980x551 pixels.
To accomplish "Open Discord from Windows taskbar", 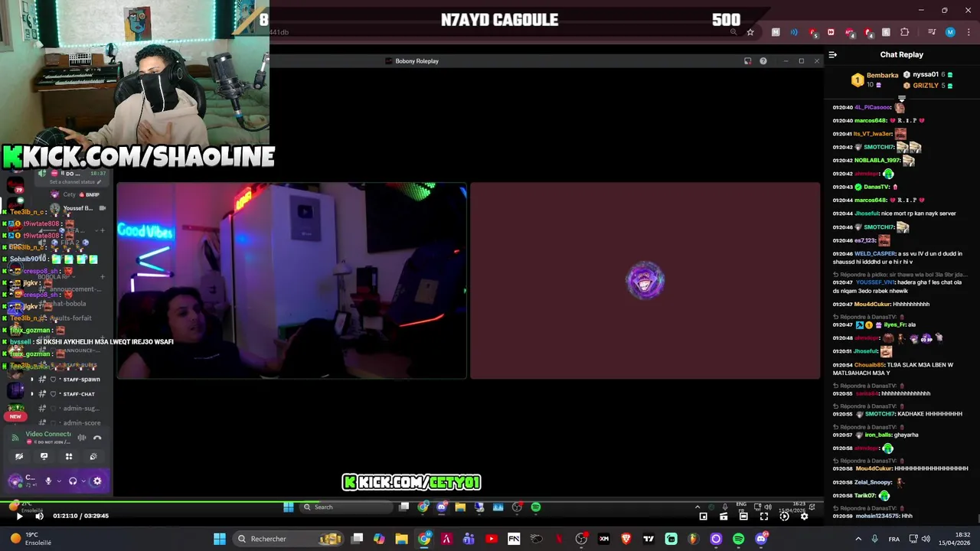I will [x=761, y=539].
